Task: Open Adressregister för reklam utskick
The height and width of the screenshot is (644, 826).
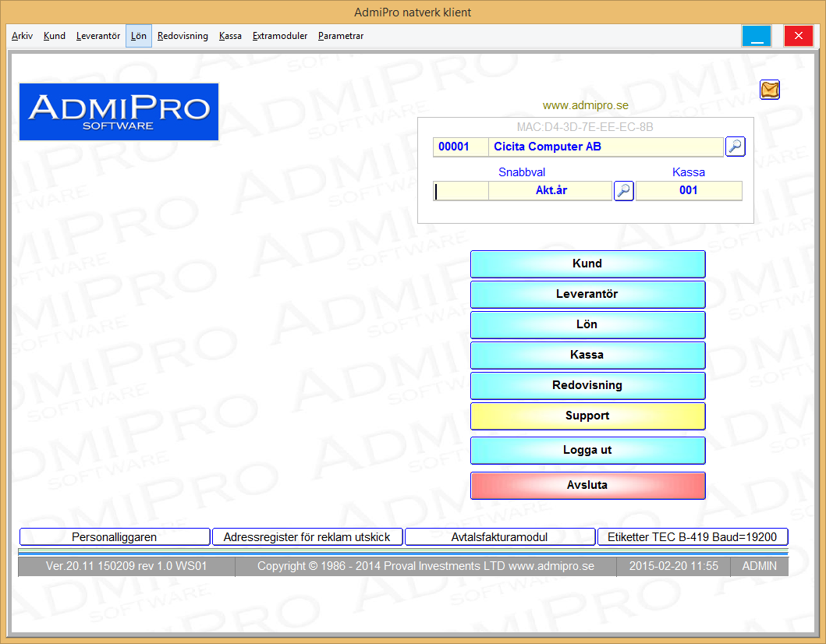Action: point(307,536)
